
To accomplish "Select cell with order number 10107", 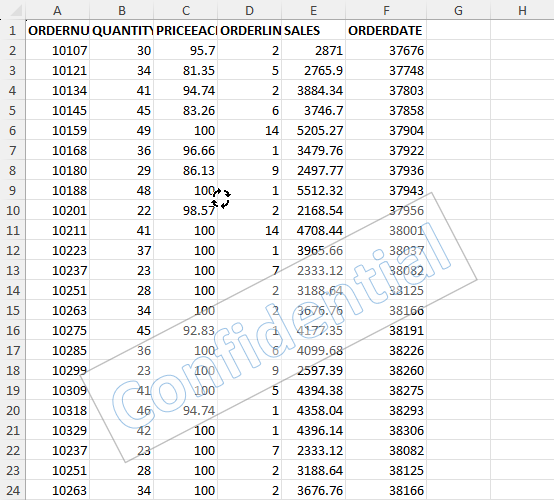I will (x=58, y=51).
